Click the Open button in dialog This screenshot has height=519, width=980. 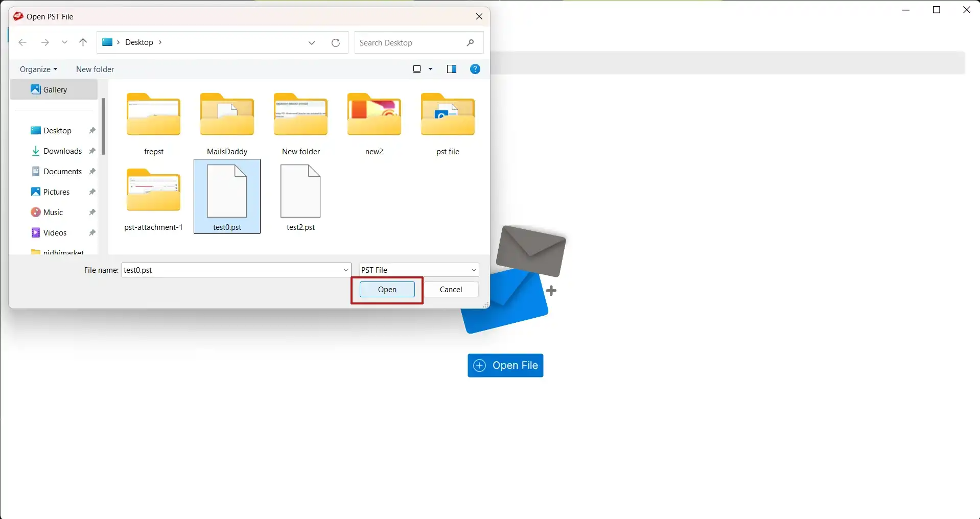point(387,290)
